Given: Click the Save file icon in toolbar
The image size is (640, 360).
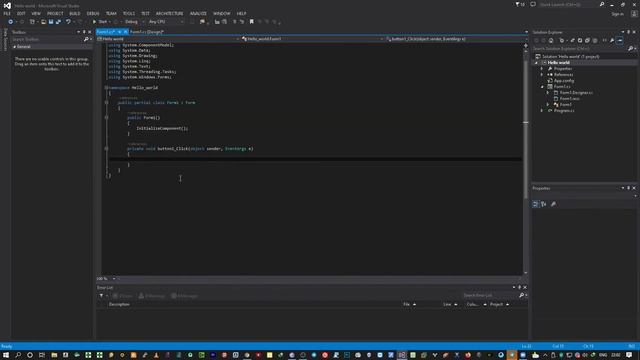Looking at the screenshot, I should (51, 22).
